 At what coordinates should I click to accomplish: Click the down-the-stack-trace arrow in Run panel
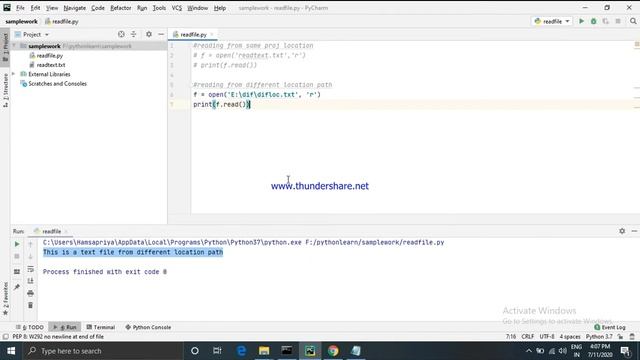tap(30, 257)
